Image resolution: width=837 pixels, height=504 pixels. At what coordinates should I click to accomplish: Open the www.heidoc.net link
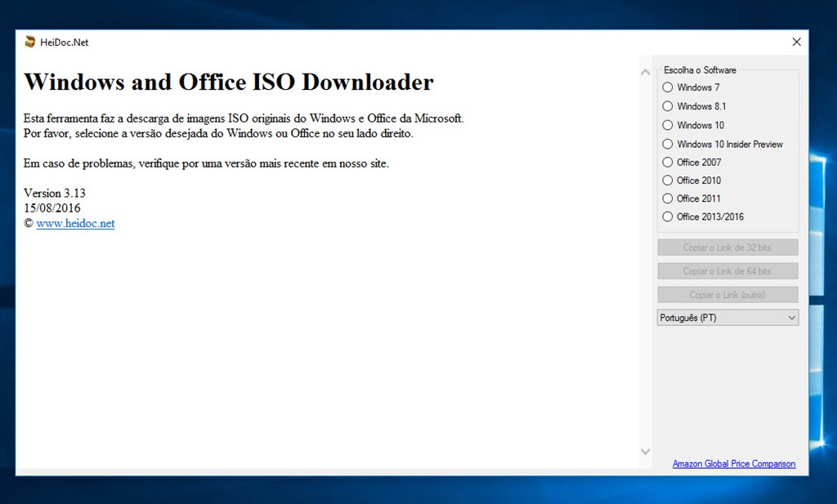click(75, 223)
